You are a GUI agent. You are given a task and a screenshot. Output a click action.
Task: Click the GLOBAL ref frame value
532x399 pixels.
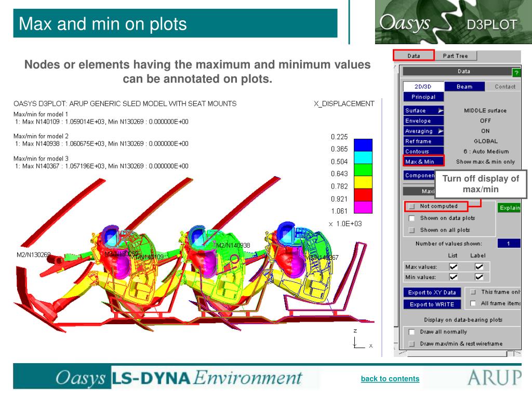pyautogui.click(x=486, y=141)
